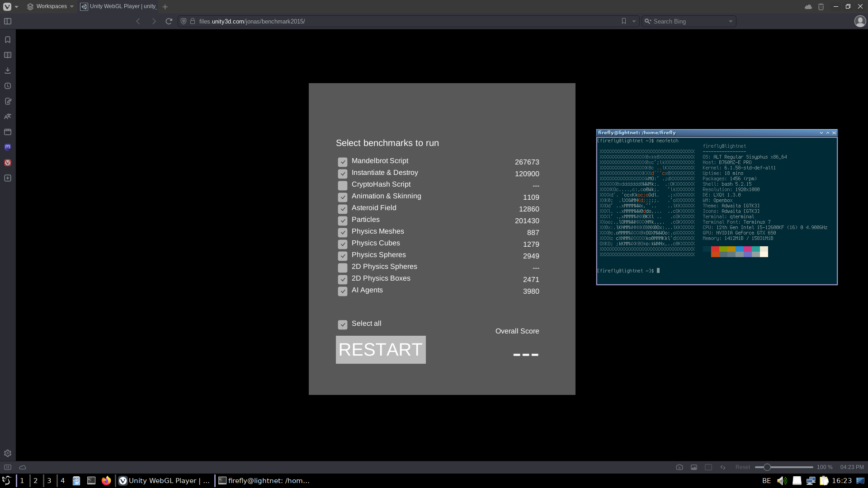
Task: Toggle Particles checkbox
Action: (x=343, y=221)
